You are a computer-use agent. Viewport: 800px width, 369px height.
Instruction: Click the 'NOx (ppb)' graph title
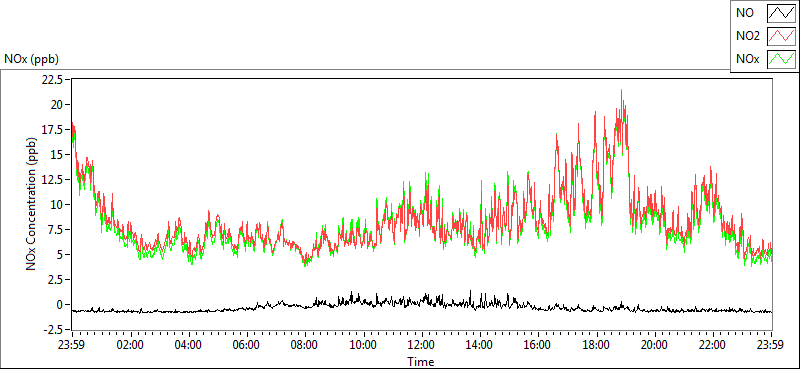click(x=31, y=59)
